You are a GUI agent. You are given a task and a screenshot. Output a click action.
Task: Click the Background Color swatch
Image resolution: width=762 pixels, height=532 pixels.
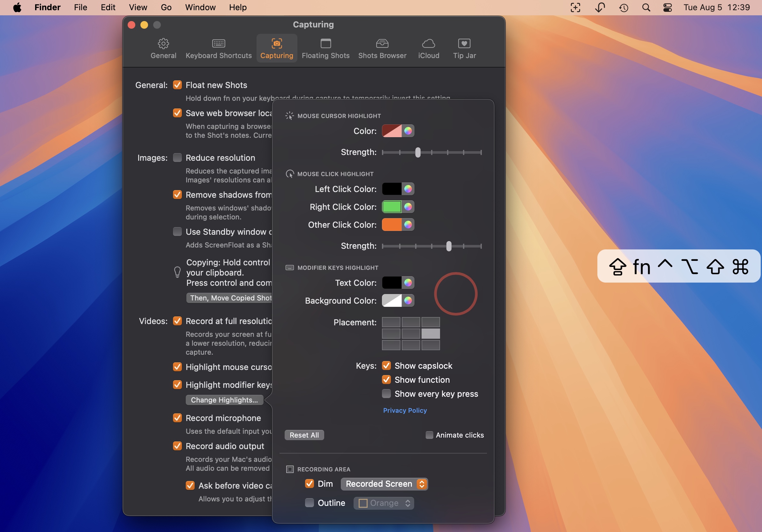(392, 301)
